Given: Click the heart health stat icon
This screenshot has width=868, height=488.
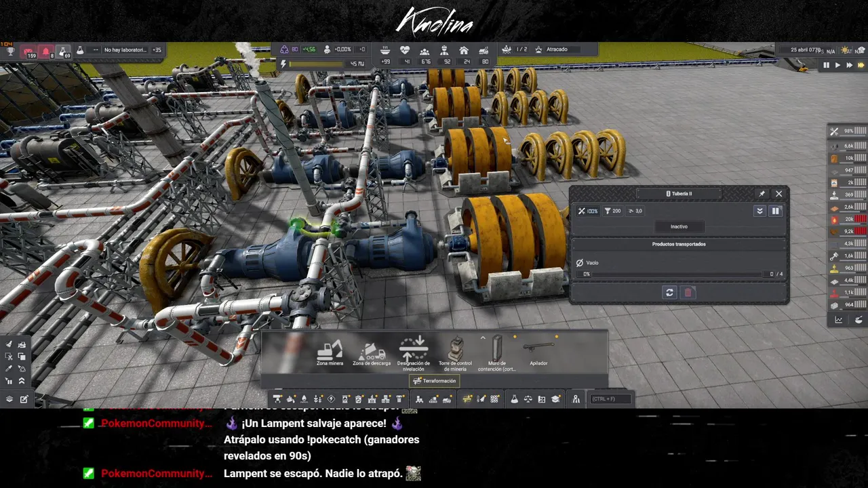Looking at the screenshot, I should coord(405,50).
